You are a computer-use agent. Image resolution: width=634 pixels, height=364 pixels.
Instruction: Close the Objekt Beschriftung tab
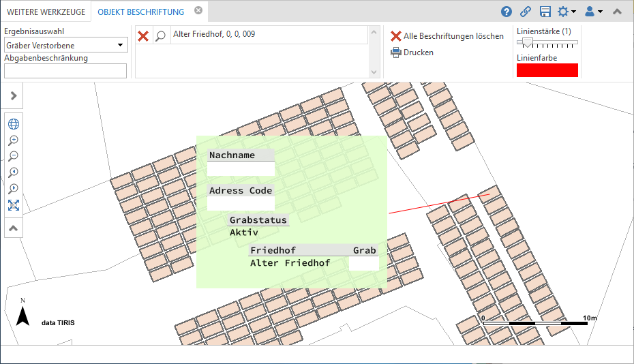[x=198, y=11]
